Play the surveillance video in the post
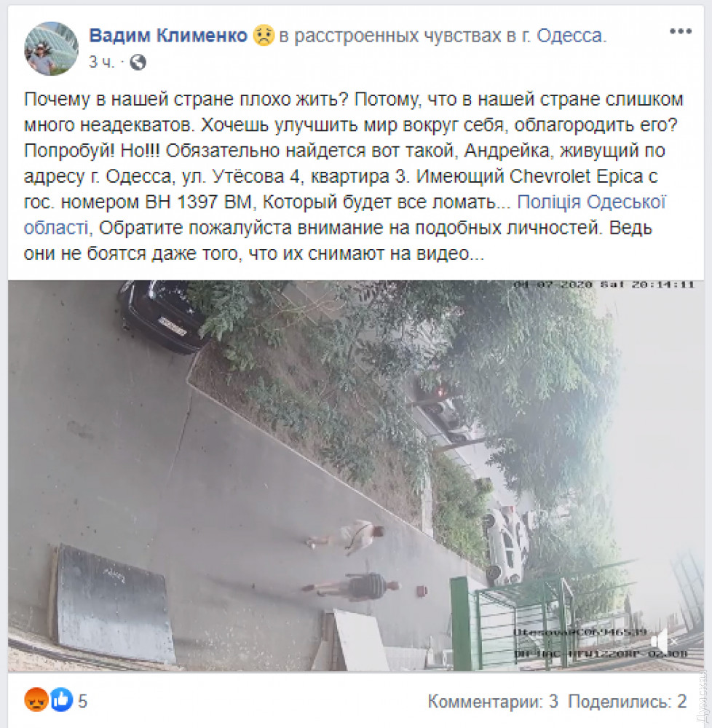This screenshot has height=728, width=712. point(356,475)
